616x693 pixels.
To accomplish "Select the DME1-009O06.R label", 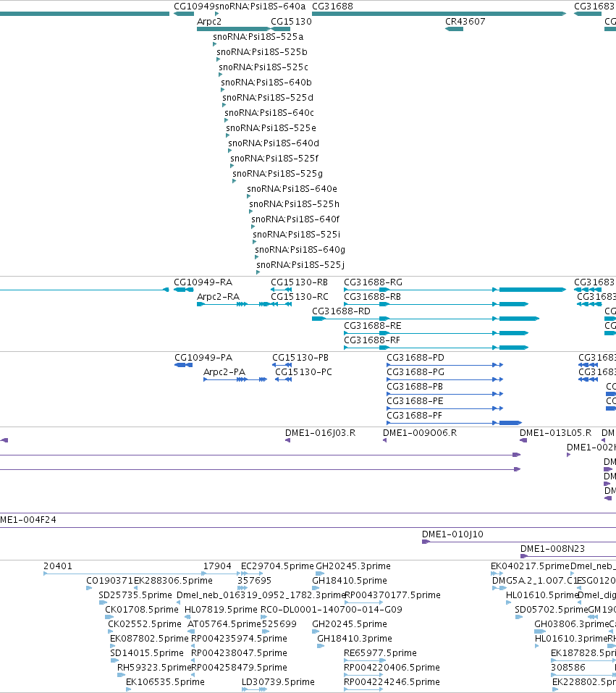I will (420, 433).
